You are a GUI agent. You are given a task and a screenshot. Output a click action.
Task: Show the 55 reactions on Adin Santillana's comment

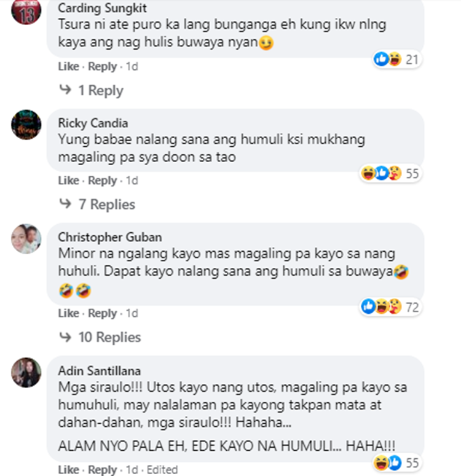click(397, 462)
